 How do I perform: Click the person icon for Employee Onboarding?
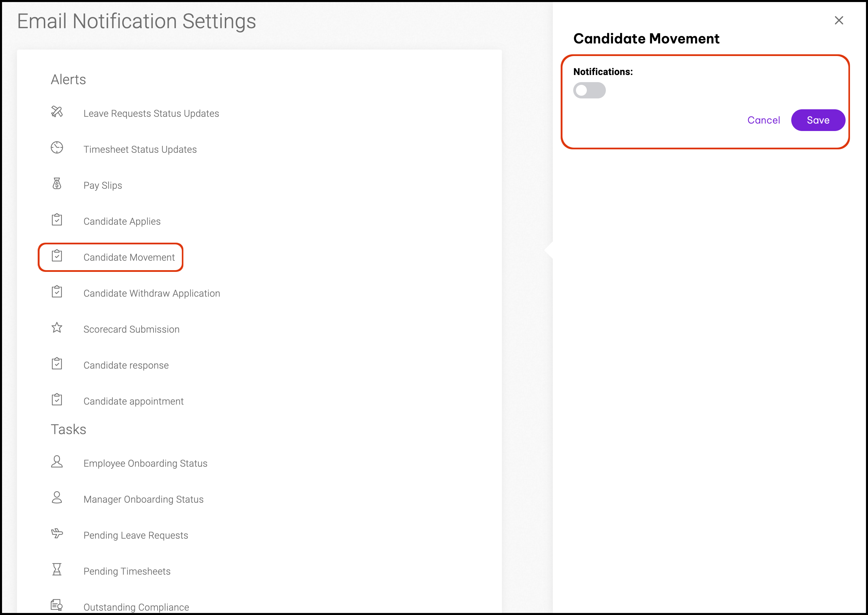point(57,462)
